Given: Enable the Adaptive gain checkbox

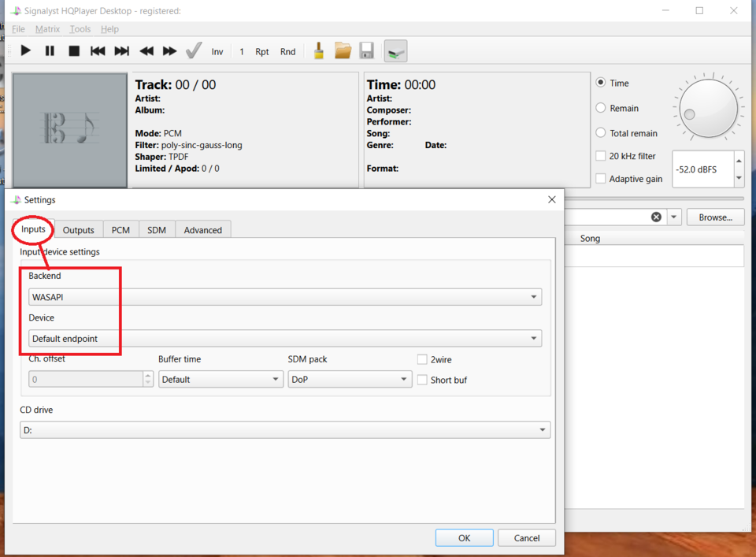Looking at the screenshot, I should (x=601, y=178).
